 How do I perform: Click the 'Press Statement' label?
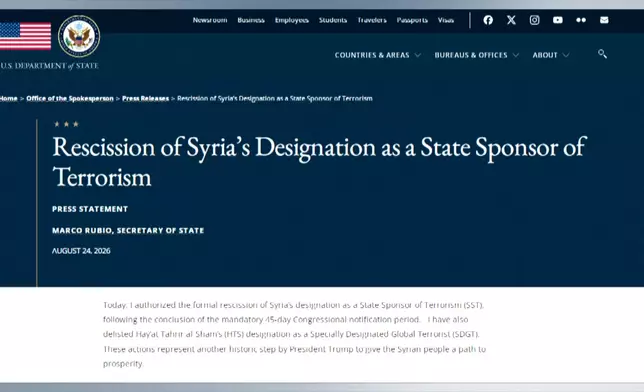point(90,209)
